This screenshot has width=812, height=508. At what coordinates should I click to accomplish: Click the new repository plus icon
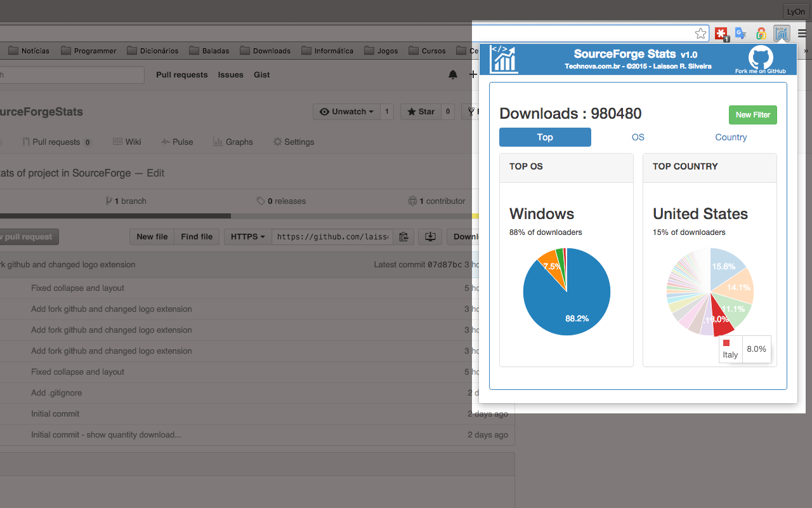(x=473, y=74)
